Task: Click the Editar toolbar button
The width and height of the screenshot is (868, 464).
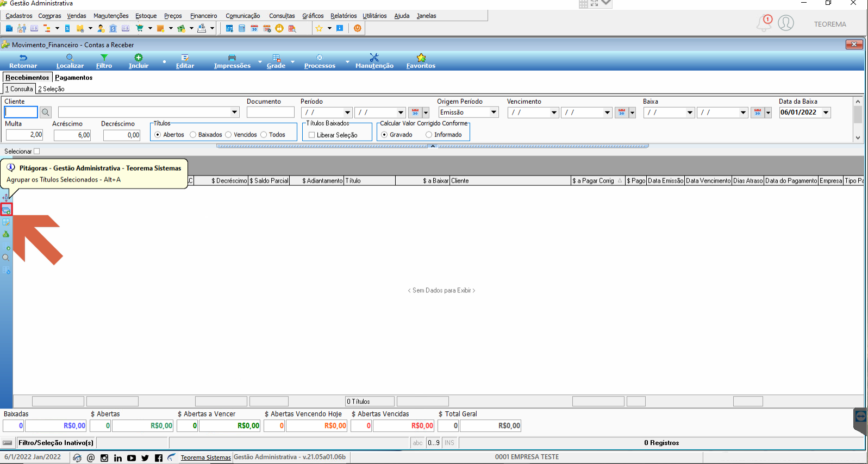Action: click(x=185, y=61)
